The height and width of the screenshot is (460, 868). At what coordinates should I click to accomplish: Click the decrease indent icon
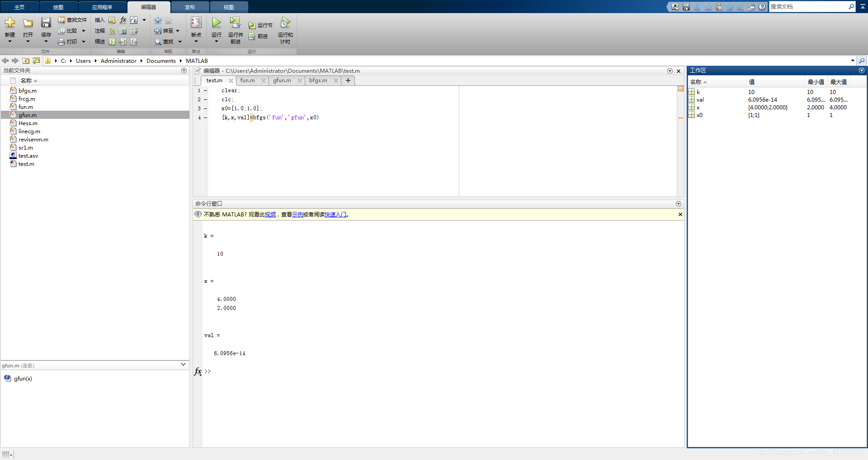pos(134,42)
